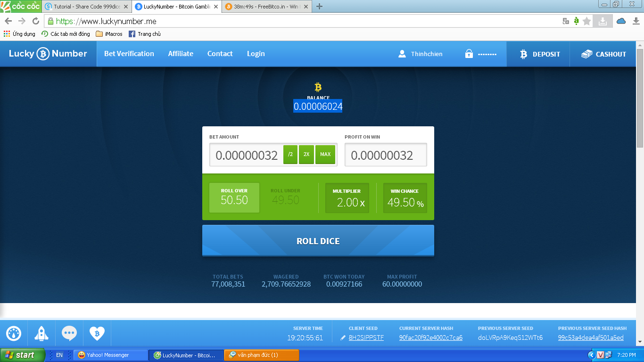
Task: Open the văn phạm đức chat taskbar button
Action: point(262,355)
